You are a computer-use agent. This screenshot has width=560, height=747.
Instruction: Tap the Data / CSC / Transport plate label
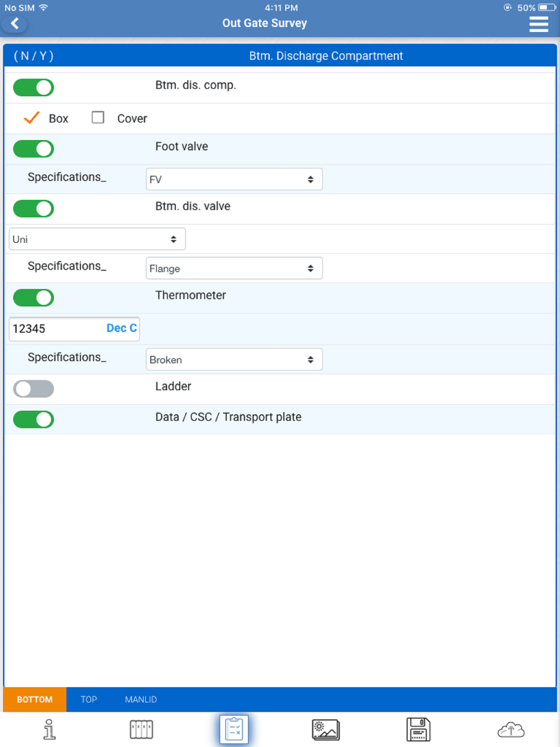pos(228,417)
